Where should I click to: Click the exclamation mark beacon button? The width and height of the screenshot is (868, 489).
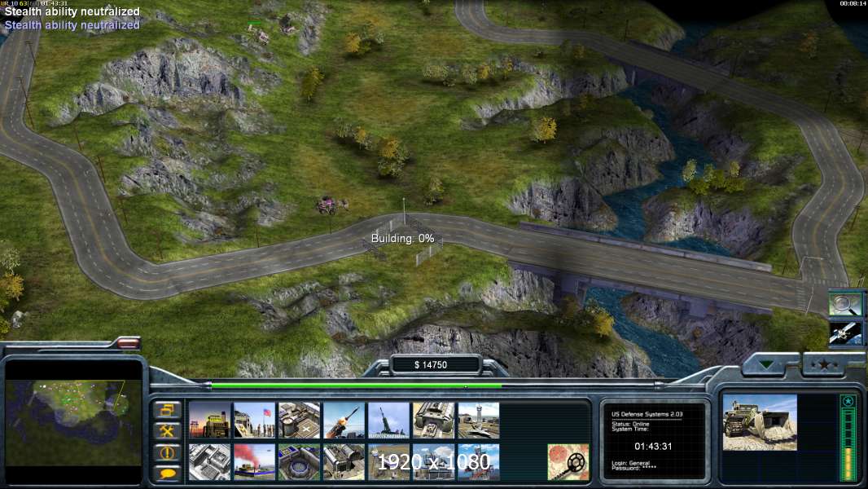[x=167, y=452]
